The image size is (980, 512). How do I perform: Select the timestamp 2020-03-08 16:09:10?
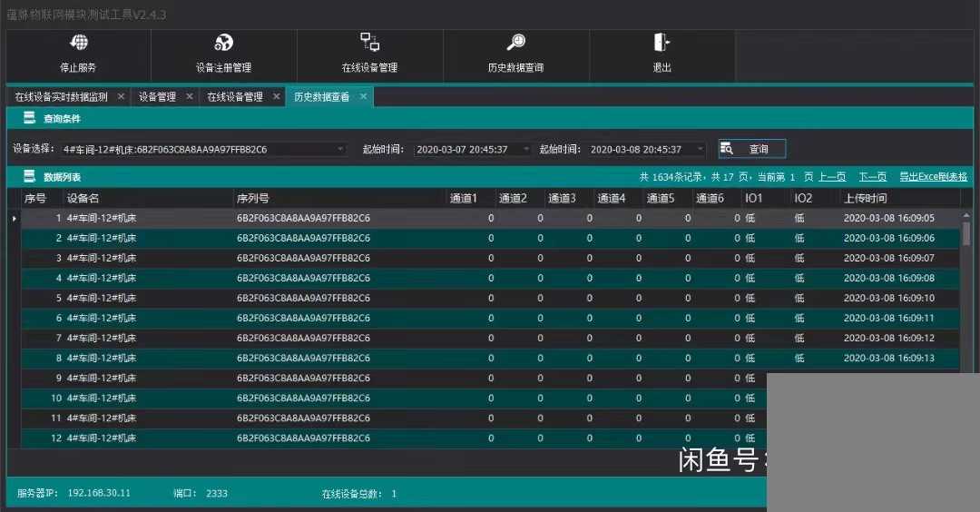click(888, 298)
